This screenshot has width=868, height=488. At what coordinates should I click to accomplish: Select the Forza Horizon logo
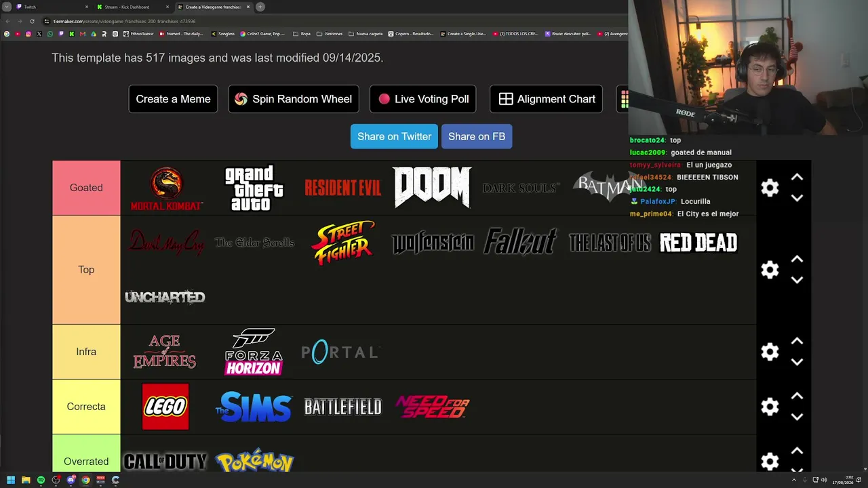[x=254, y=352]
